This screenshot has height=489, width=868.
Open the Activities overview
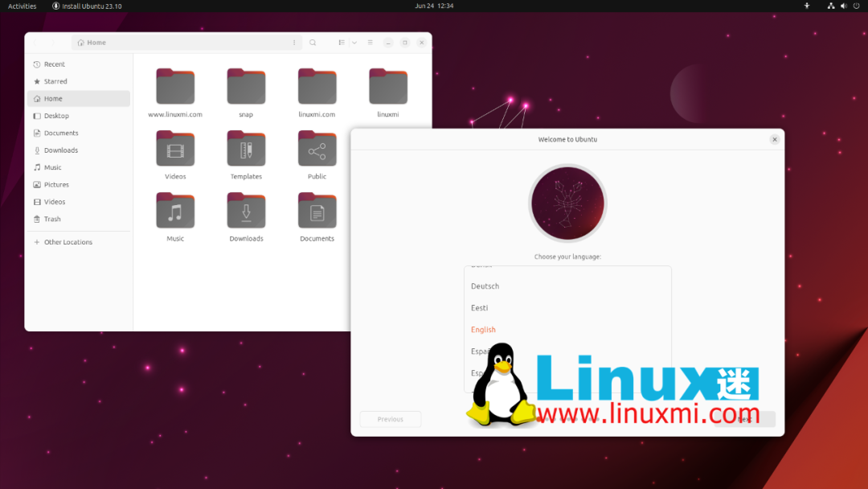(x=23, y=6)
